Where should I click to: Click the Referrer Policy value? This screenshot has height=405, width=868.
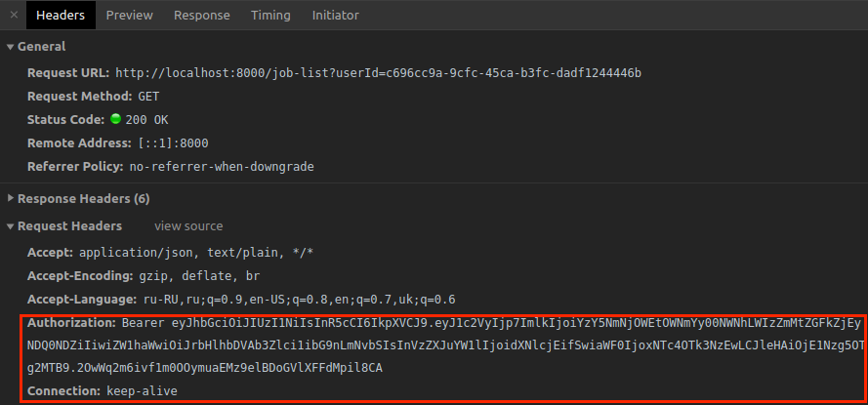tap(221, 167)
